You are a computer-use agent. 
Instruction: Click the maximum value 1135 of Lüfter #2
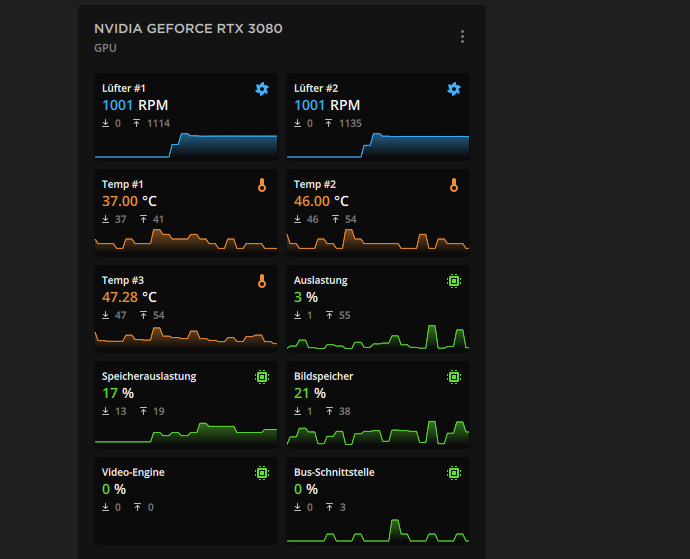[x=350, y=123]
